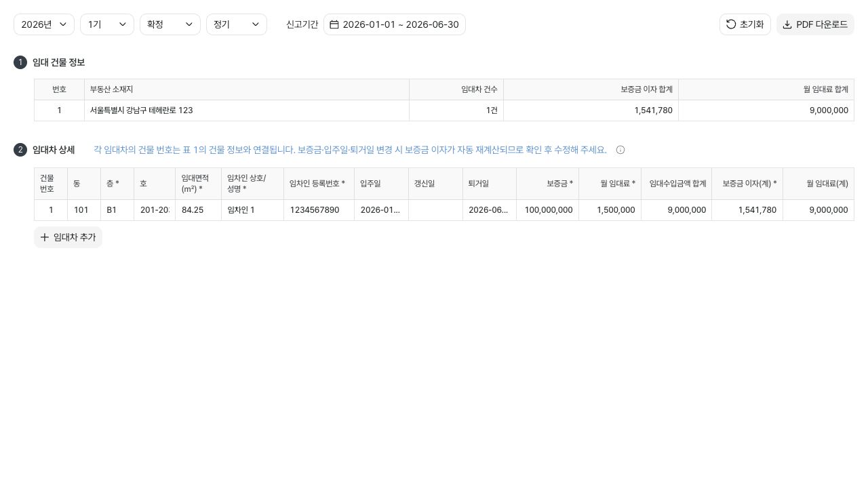
Task: Click the calendar icon in date range
Action: 334,24
